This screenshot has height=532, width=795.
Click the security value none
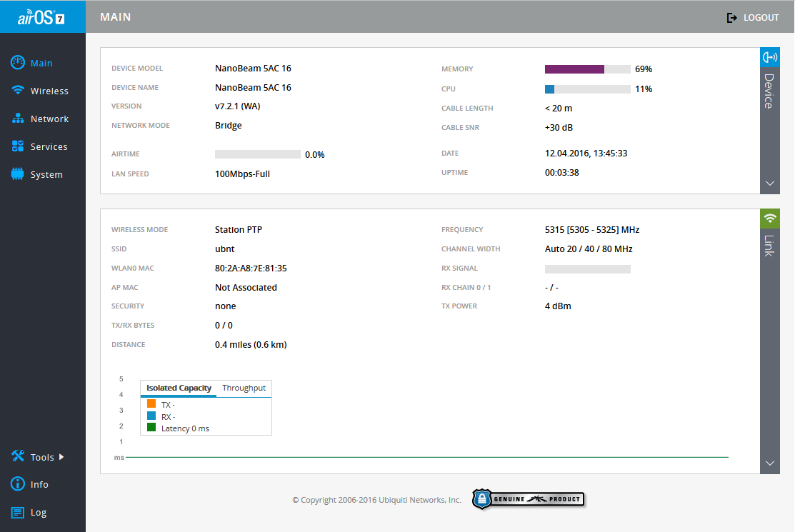tap(225, 306)
